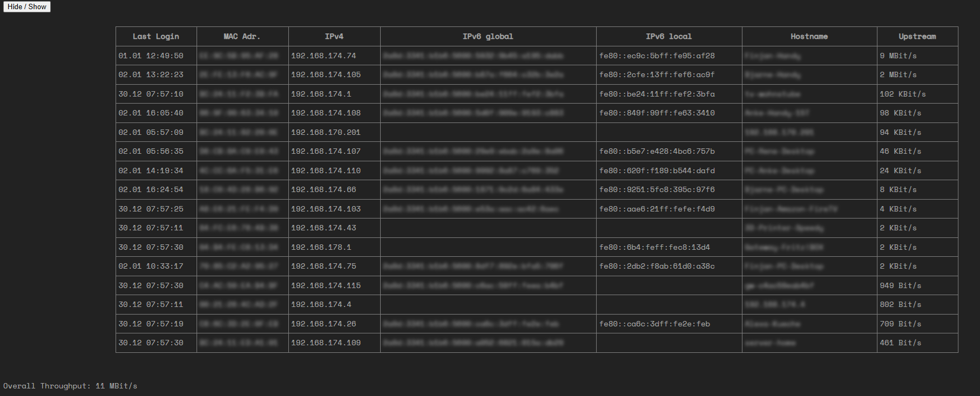Select last login 02.01 13:22:23
This screenshot has width=980, height=396.
151,74
